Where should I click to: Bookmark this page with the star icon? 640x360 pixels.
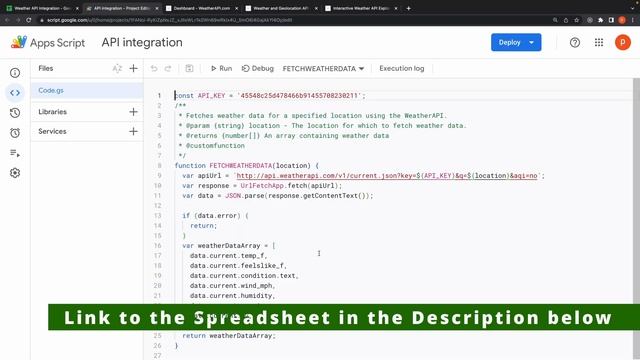[576, 20]
